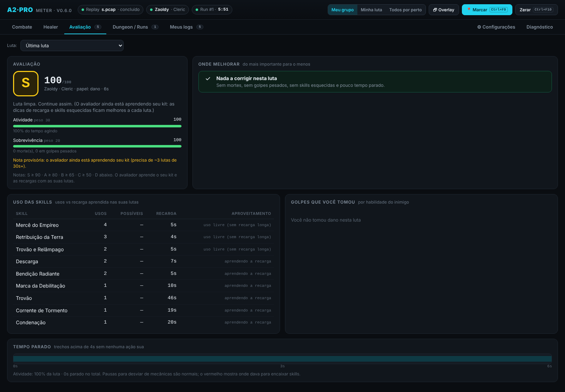Open the Dungeon / Runs tab

tap(136, 27)
